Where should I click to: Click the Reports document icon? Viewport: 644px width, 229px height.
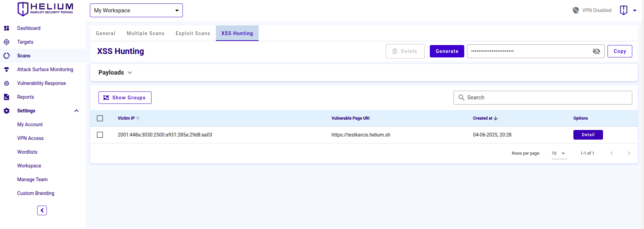pos(7,97)
